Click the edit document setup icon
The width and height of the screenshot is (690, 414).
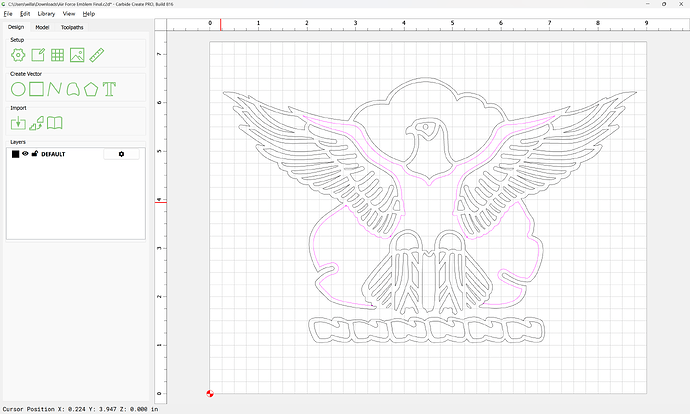point(38,55)
